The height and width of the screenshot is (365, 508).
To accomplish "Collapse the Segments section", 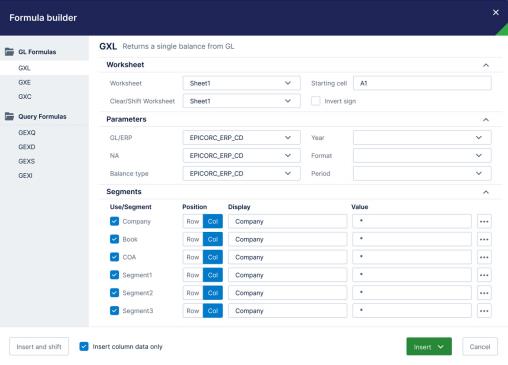I will [x=486, y=192].
